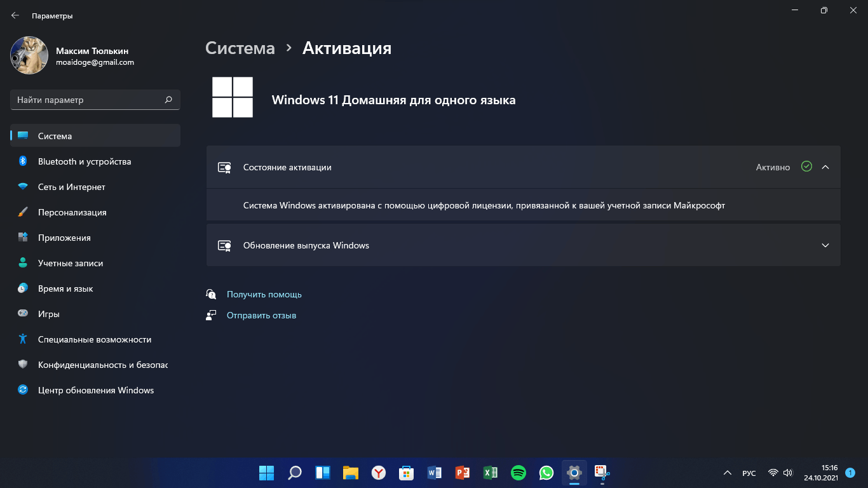Click the digital license activation description text

[x=484, y=206]
